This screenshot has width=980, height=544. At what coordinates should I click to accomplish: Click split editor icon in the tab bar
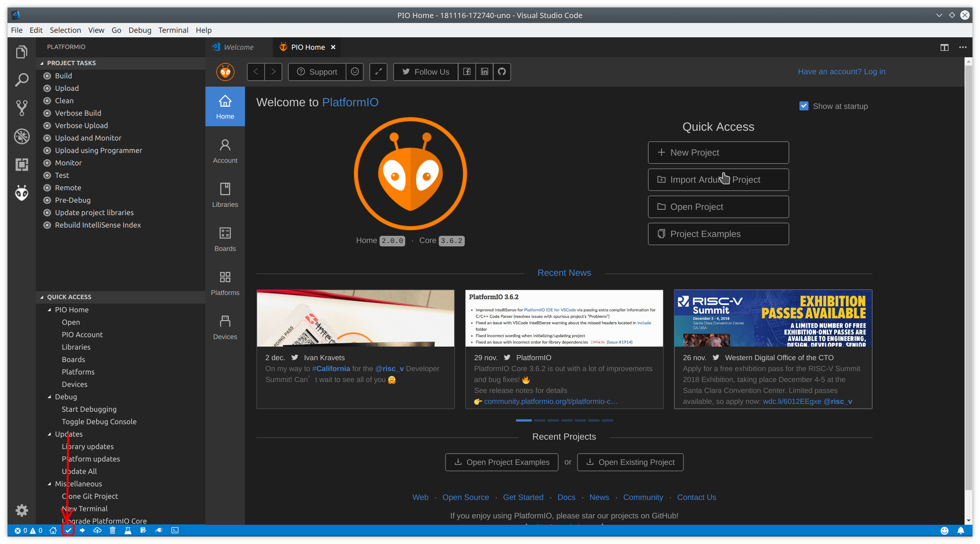click(x=944, y=47)
